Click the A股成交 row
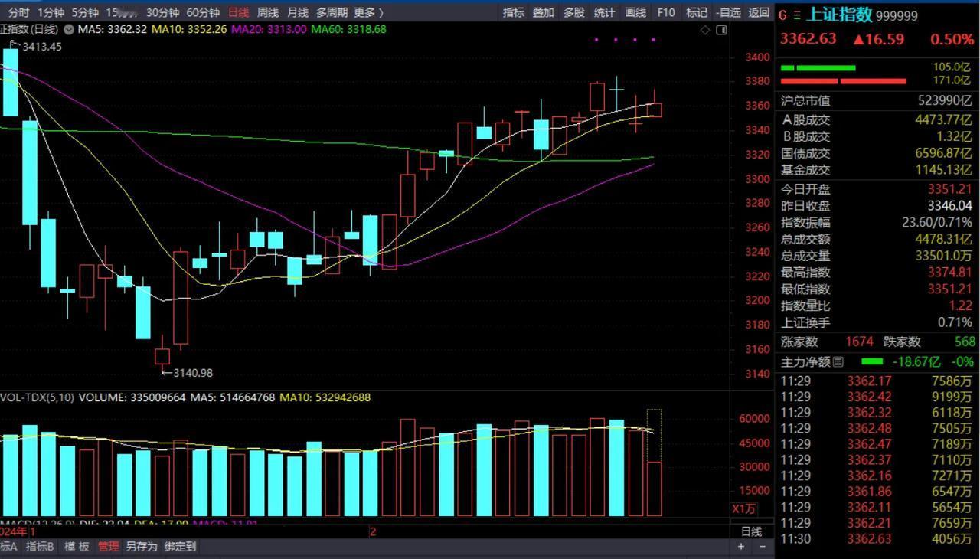This screenshot has width=980, height=559. (877, 119)
